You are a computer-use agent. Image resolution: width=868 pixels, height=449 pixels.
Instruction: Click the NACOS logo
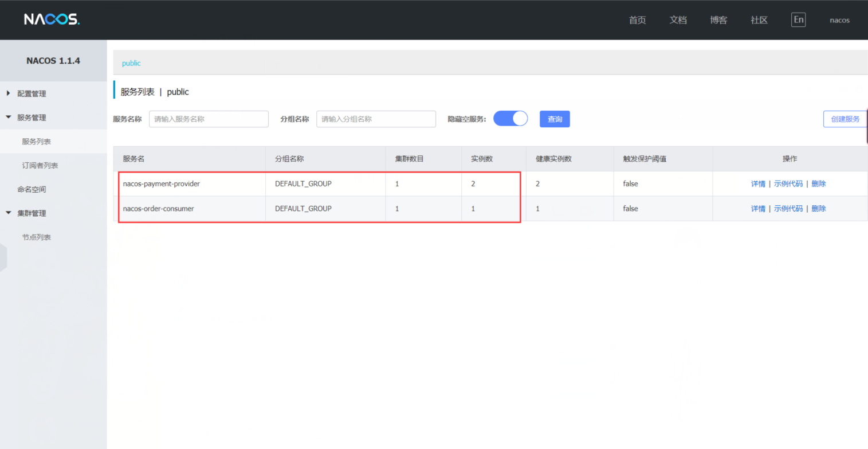click(x=52, y=19)
